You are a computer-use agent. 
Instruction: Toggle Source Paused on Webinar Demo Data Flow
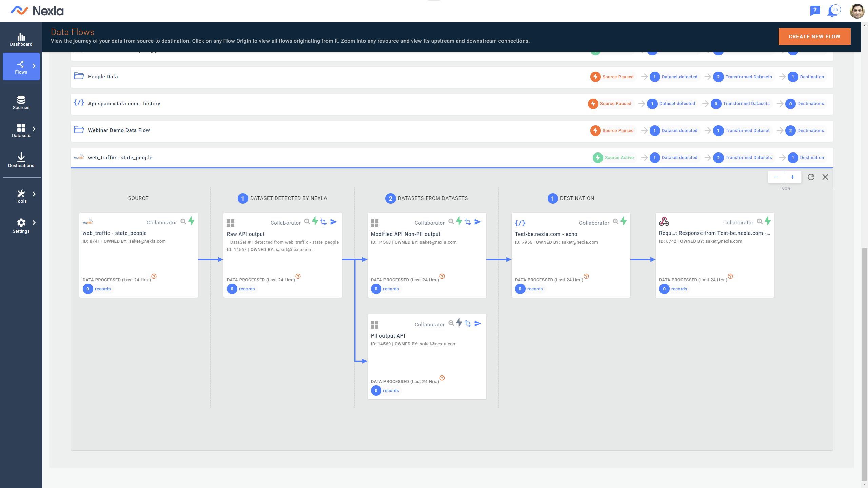click(596, 130)
